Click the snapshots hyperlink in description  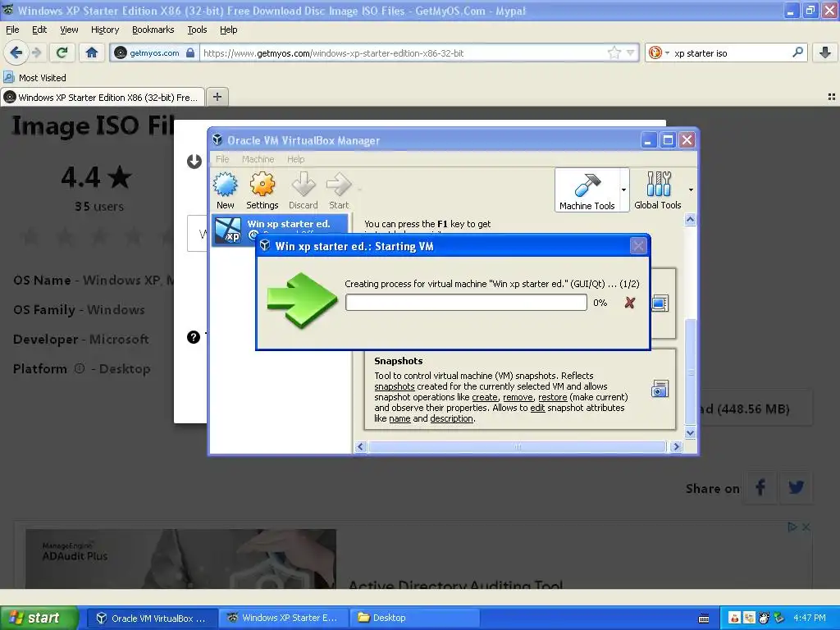click(395, 386)
